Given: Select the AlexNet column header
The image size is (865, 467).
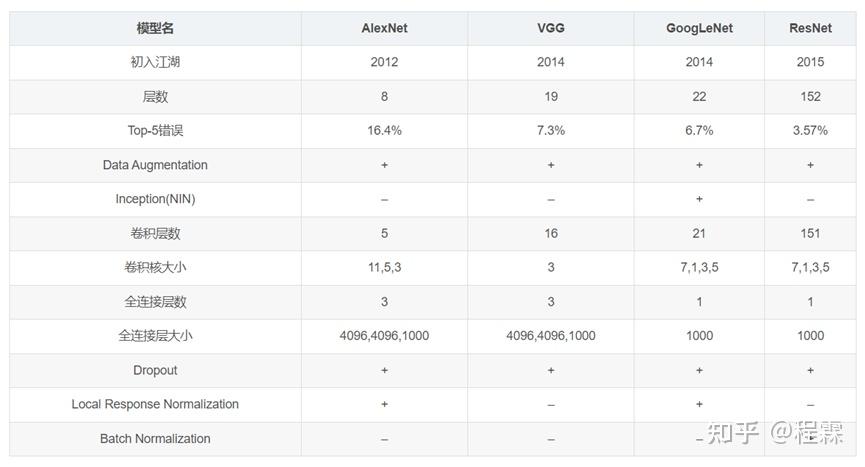Looking at the screenshot, I should coord(384,28).
